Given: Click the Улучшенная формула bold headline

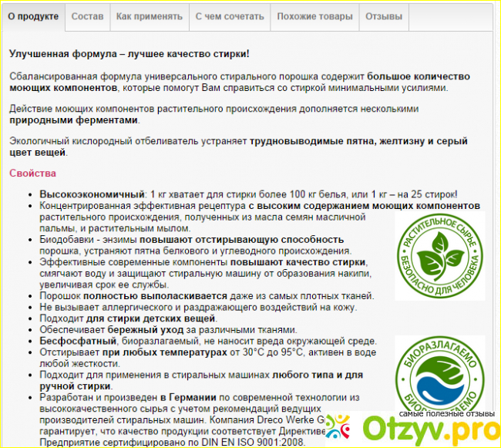Looking at the screenshot, I should (x=129, y=54).
